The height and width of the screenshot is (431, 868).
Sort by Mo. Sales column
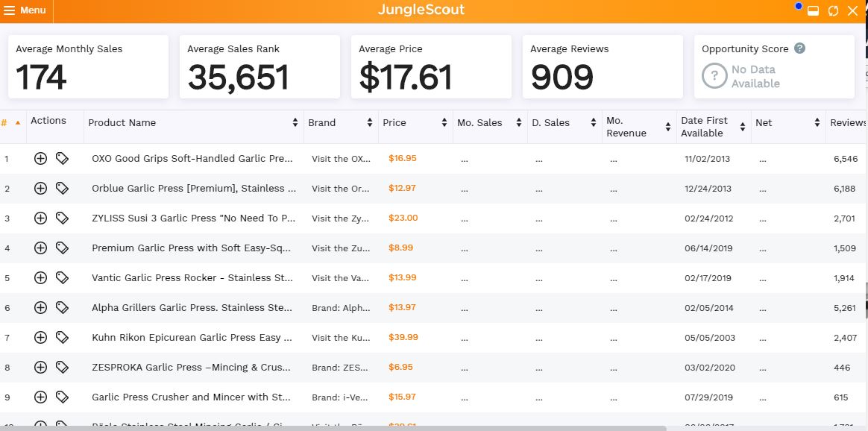pyautogui.click(x=519, y=123)
